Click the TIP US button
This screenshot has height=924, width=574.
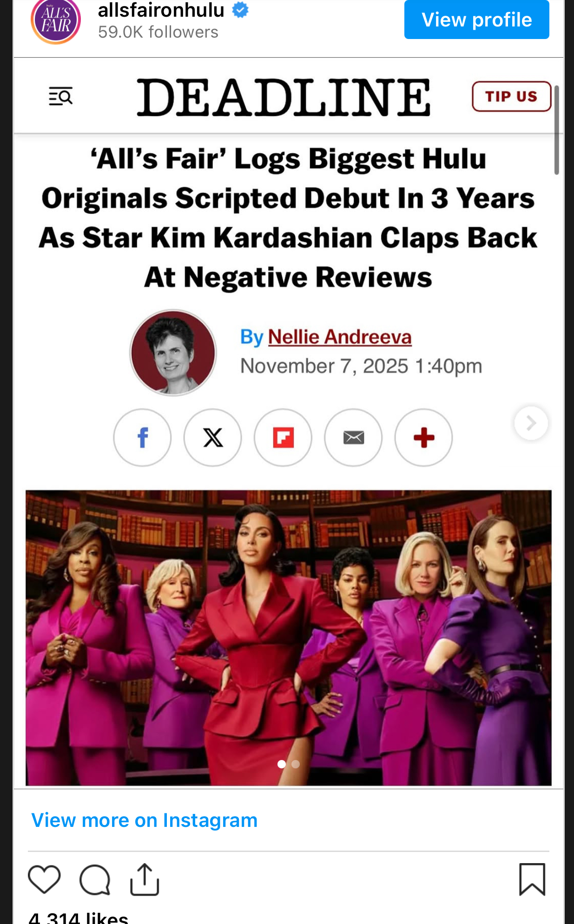point(512,96)
